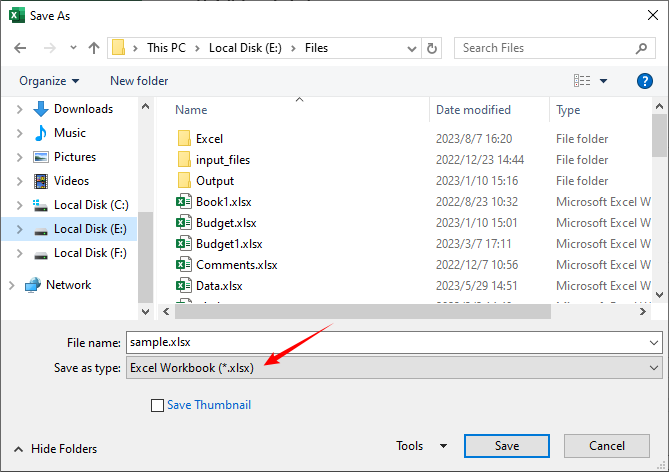Select the Data.xlsx file icon
The width and height of the screenshot is (669, 472).
183,286
